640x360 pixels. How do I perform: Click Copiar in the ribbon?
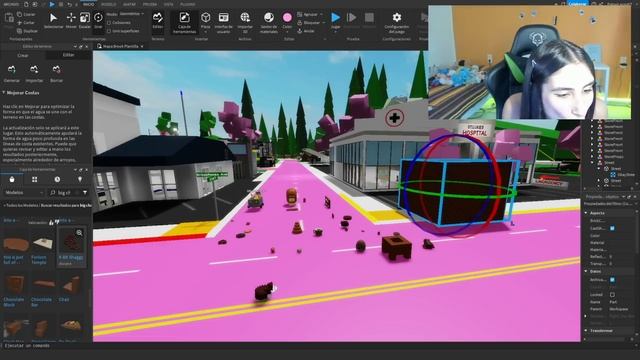(x=27, y=14)
